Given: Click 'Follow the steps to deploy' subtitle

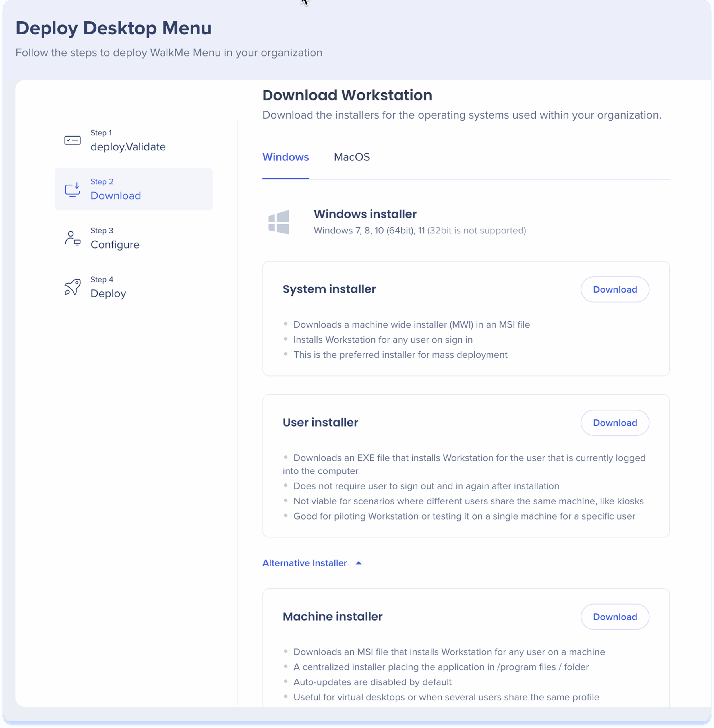Looking at the screenshot, I should tap(169, 53).
